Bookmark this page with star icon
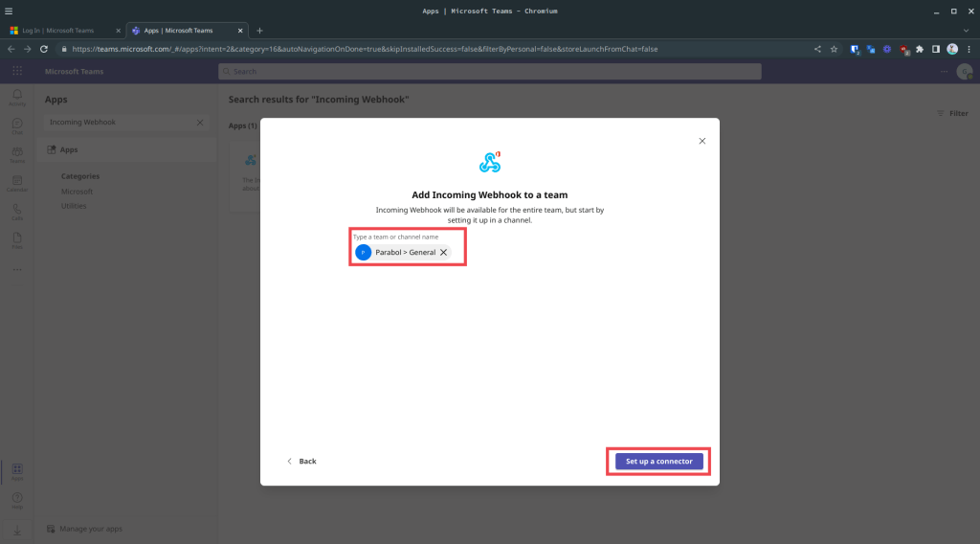The height and width of the screenshot is (544, 980). point(834,49)
